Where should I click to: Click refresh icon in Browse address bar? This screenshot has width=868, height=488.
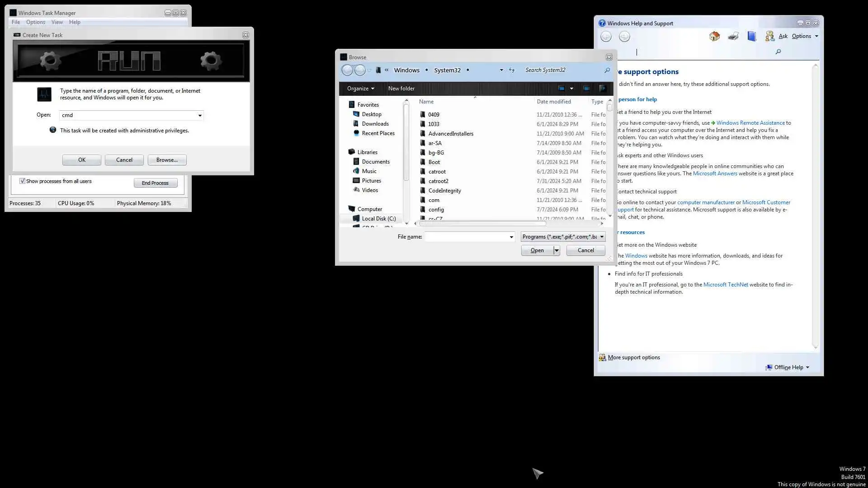pyautogui.click(x=512, y=70)
